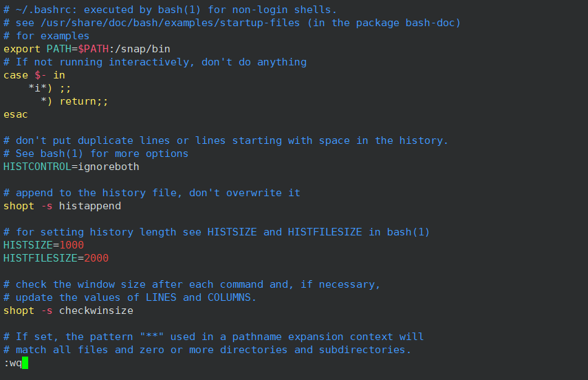
Task: Click the -s flag before checkwinsize
Action: point(47,310)
